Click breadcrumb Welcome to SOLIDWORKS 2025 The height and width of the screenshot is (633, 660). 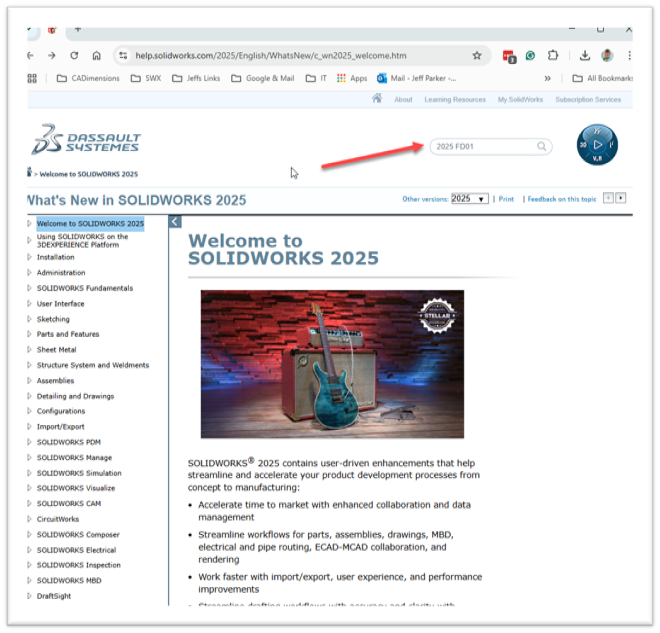coord(89,174)
